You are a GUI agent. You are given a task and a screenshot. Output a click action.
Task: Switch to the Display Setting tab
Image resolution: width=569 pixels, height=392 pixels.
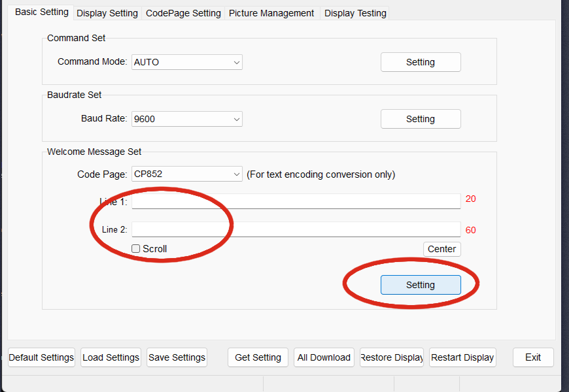click(x=107, y=13)
